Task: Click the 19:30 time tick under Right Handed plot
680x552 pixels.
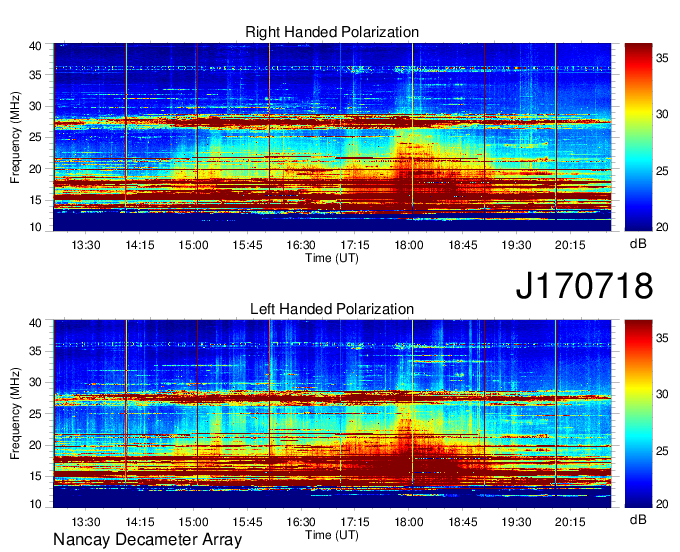Action: pos(517,245)
